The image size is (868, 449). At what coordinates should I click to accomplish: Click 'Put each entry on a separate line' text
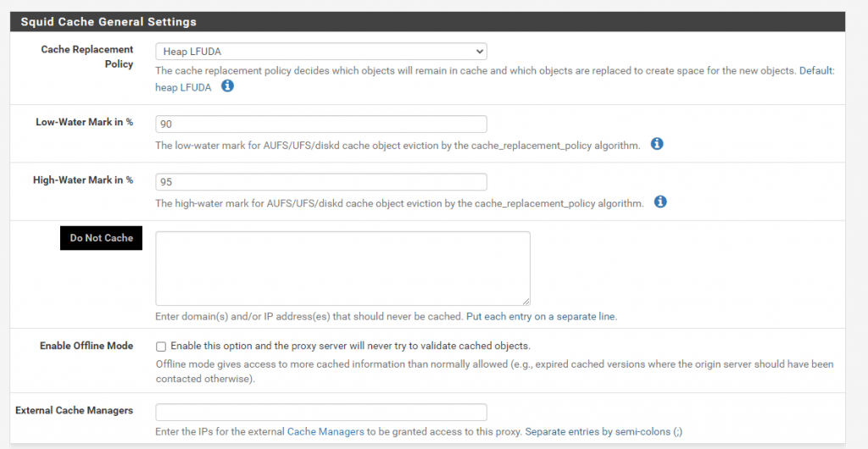click(x=542, y=317)
